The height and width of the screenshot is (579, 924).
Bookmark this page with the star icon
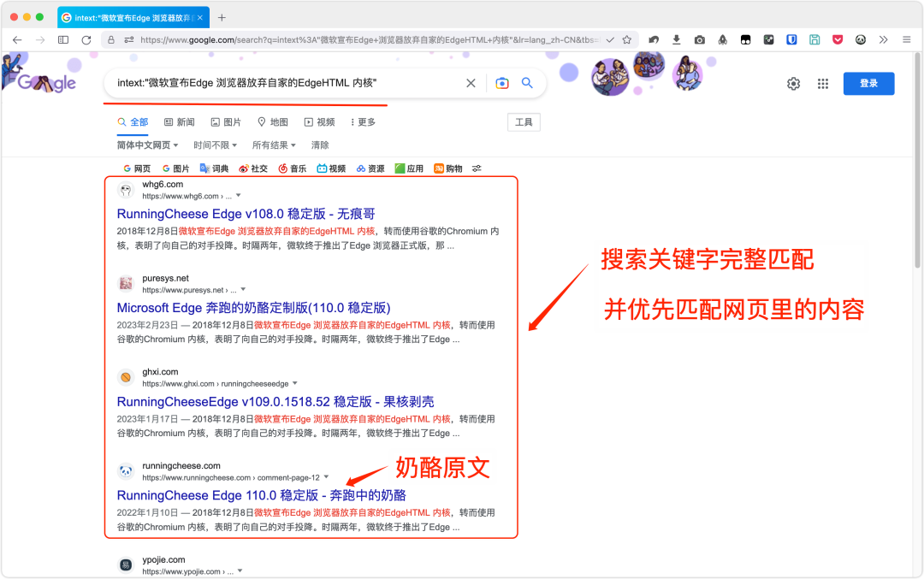click(x=627, y=40)
